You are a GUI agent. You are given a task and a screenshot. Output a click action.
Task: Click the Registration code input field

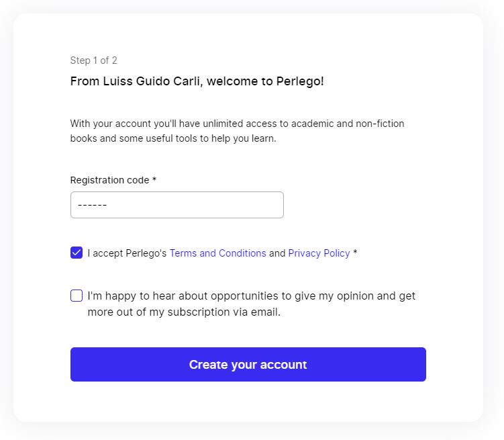point(177,205)
